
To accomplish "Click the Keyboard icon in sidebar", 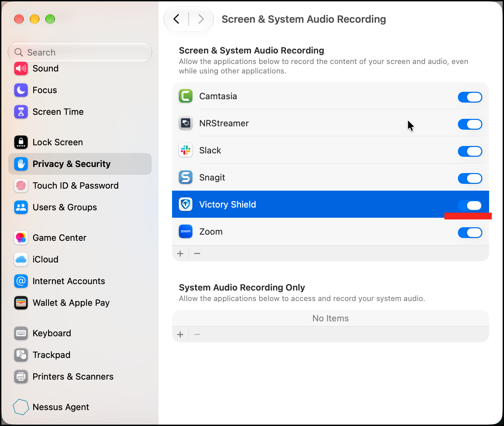I will pyautogui.click(x=21, y=333).
